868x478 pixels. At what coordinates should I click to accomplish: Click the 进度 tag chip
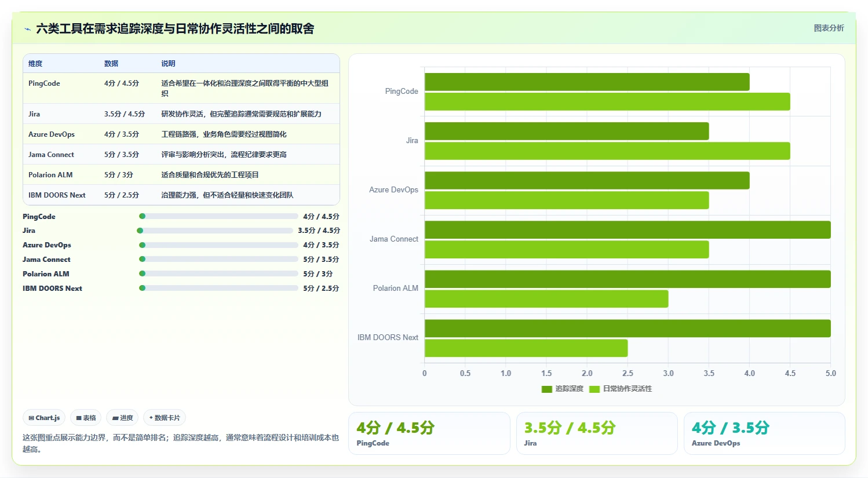122,418
